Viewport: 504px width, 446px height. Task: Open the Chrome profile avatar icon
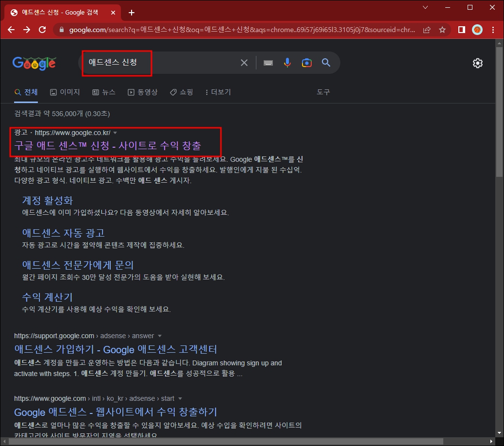click(x=477, y=30)
